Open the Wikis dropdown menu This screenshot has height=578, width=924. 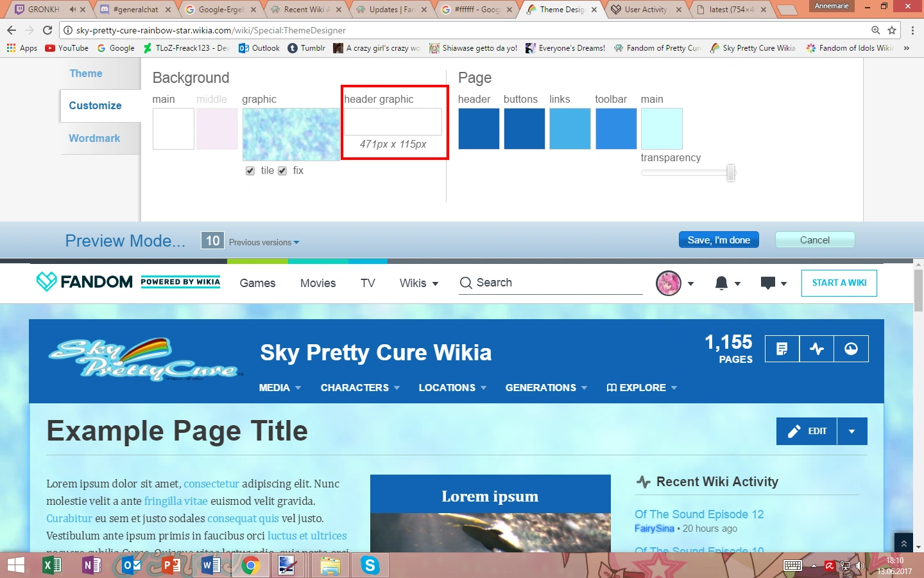click(418, 283)
